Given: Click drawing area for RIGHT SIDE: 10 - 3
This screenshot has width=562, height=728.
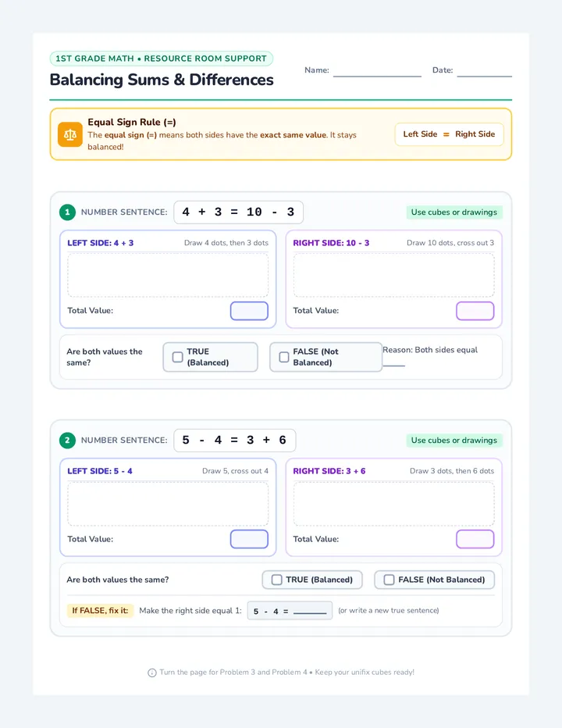Looking at the screenshot, I should pyautogui.click(x=394, y=275).
